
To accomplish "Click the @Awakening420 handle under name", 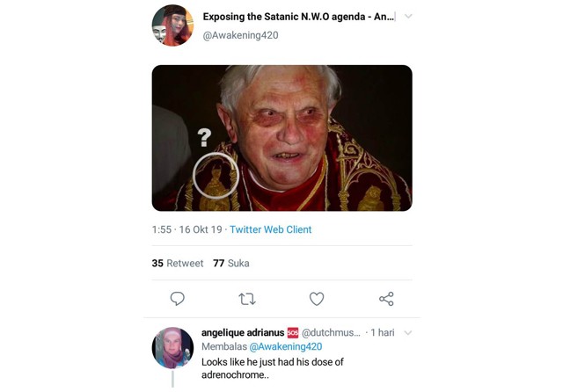I will 240,35.
